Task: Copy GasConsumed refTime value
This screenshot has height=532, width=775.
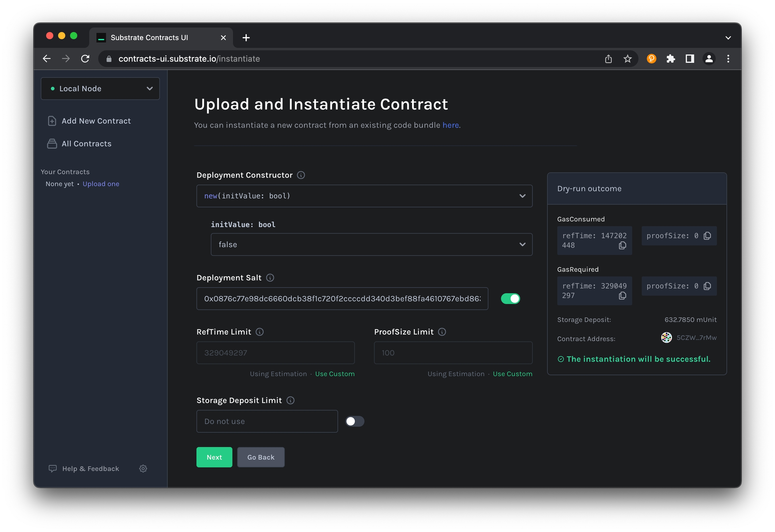Action: tap(622, 245)
